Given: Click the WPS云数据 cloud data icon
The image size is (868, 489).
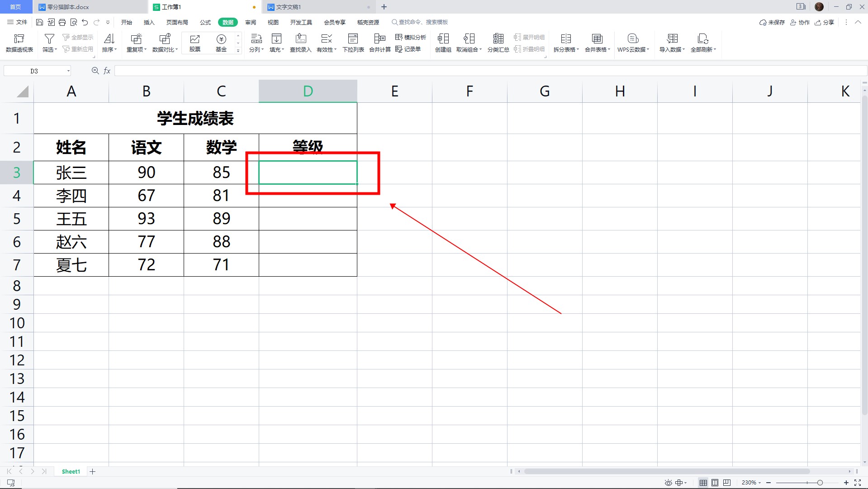Looking at the screenshot, I should [633, 39].
